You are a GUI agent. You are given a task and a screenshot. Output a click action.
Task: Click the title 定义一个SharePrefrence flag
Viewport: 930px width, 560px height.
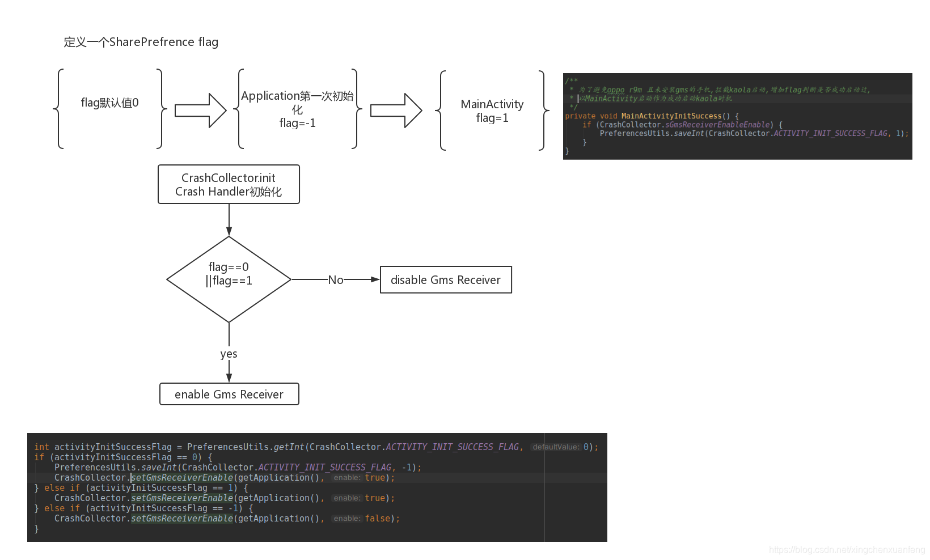click(141, 42)
